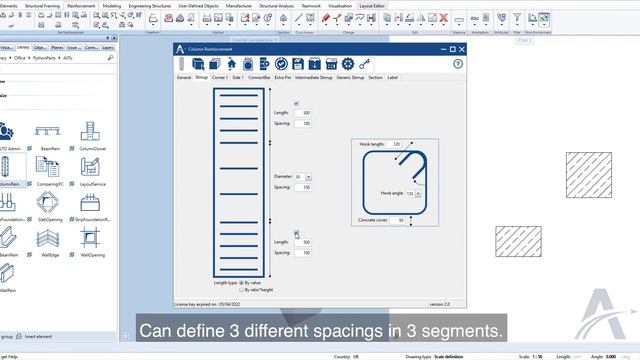640x360 pixels.
Task: Click the library search magnifier icon
Action: 110,58
